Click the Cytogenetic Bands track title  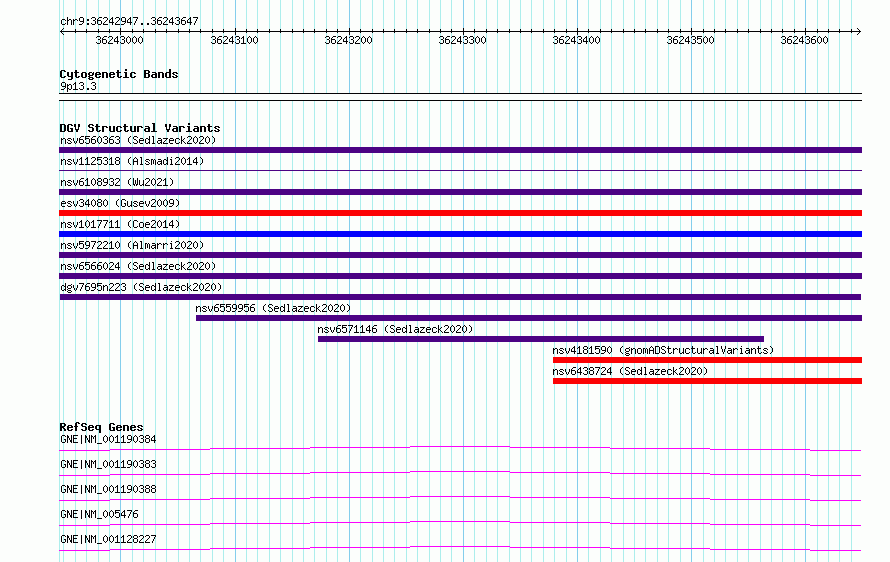coord(119,74)
